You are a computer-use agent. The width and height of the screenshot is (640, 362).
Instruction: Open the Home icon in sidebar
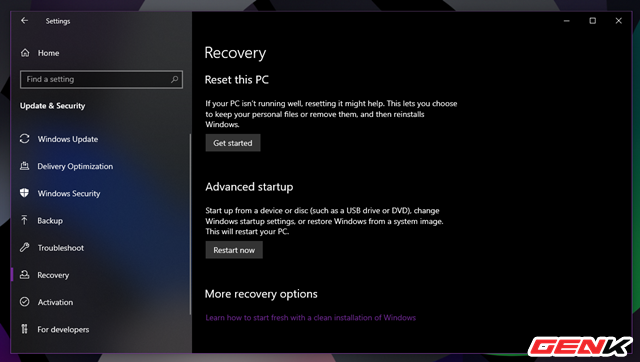coord(25,53)
